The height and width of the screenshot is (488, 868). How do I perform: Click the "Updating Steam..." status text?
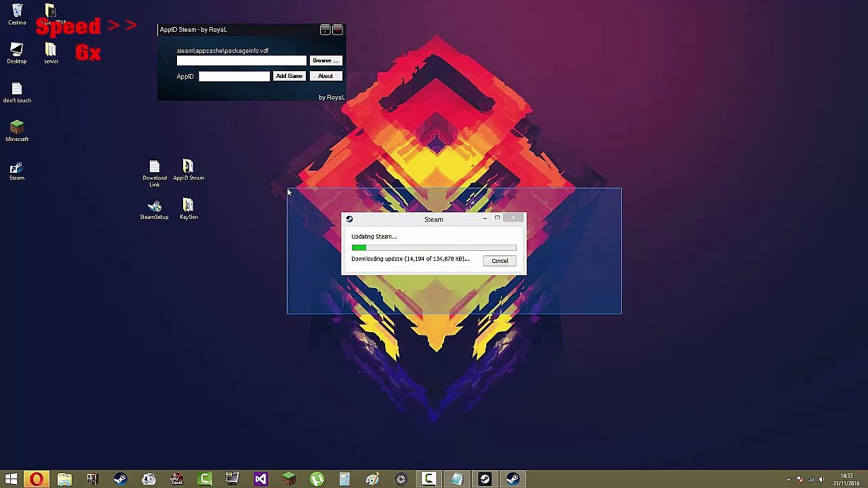(x=374, y=237)
